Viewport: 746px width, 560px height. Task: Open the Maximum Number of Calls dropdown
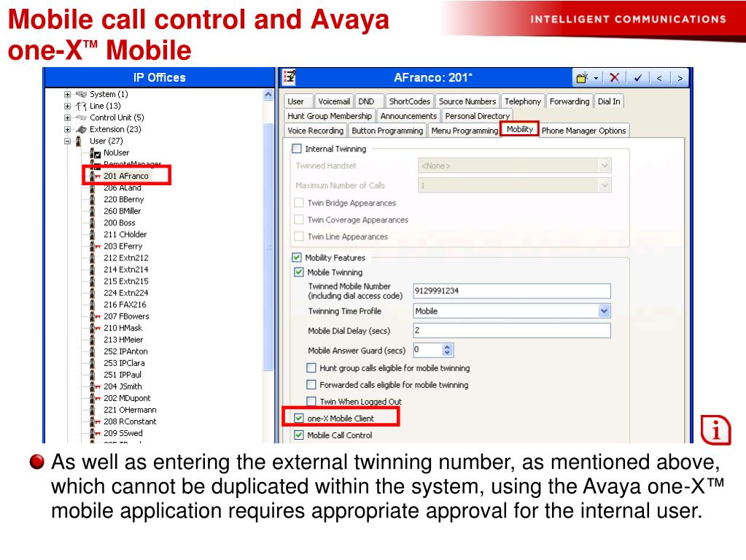coord(605,185)
